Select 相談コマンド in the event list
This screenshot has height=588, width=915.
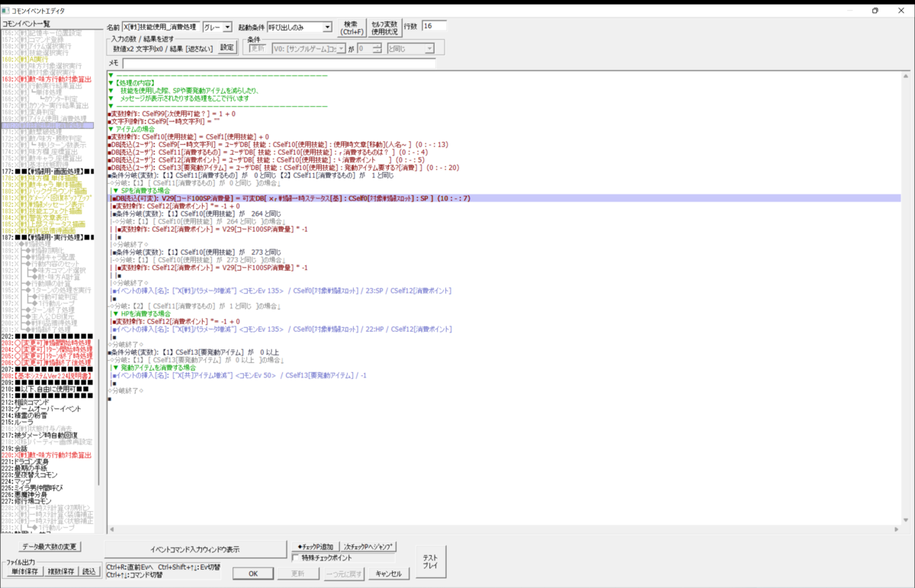point(30,402)
